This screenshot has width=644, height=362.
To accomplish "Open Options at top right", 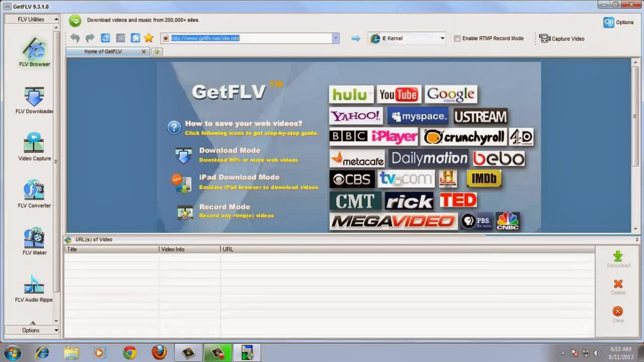I will pos(619,22).
